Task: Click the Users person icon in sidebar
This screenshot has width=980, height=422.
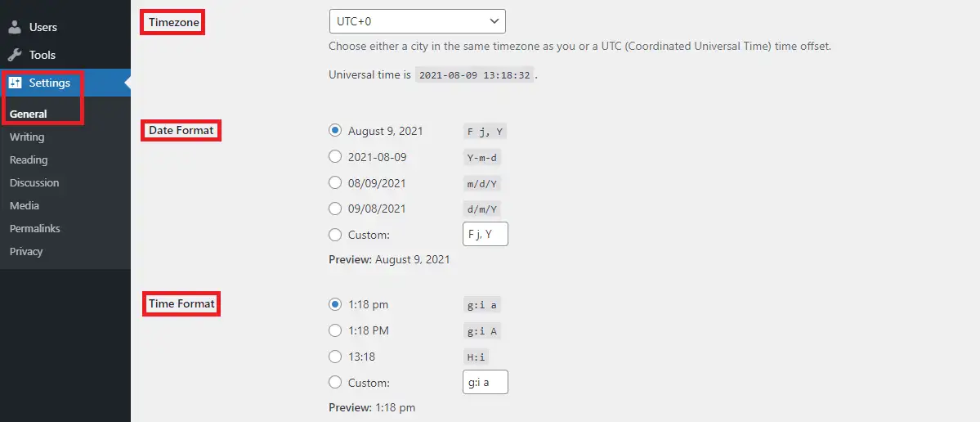Action: [x=15, y=27]
